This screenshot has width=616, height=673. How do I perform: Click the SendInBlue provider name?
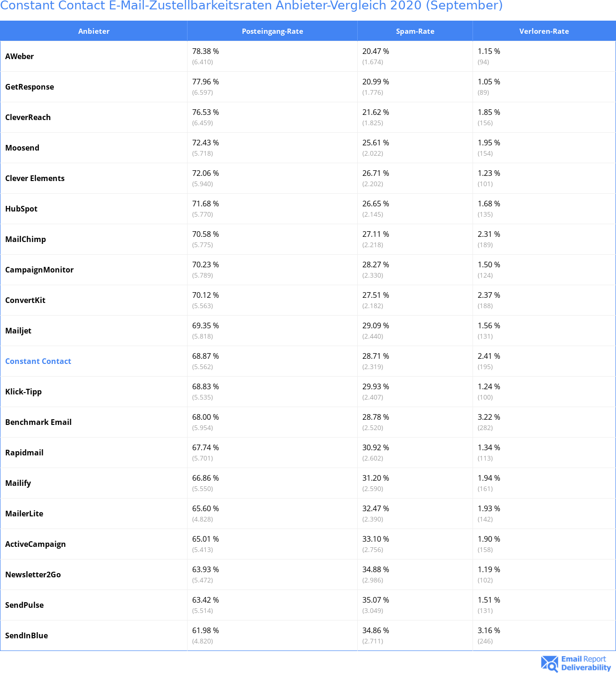[x=26, y=635]
